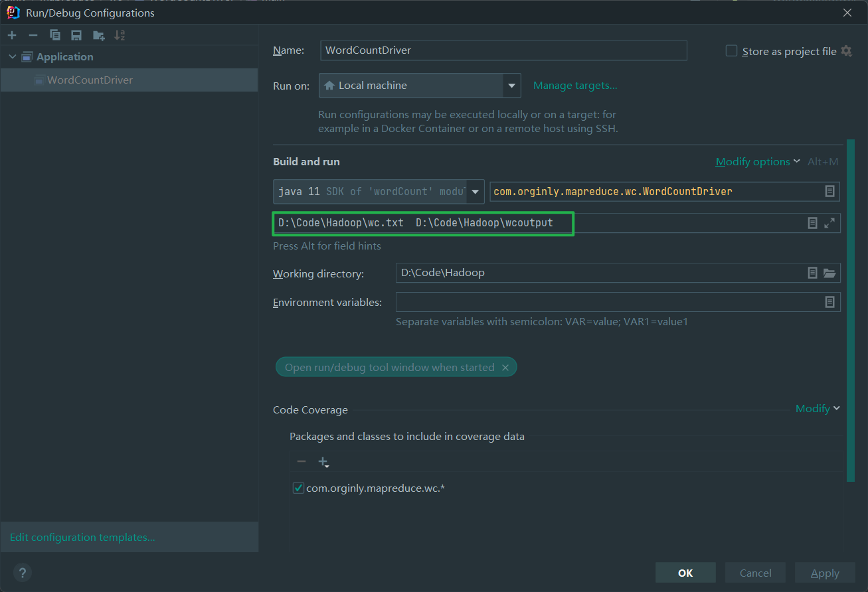Select WordCountDriver configuration in tree
868x592 pixels.
(x=90, y=80)
